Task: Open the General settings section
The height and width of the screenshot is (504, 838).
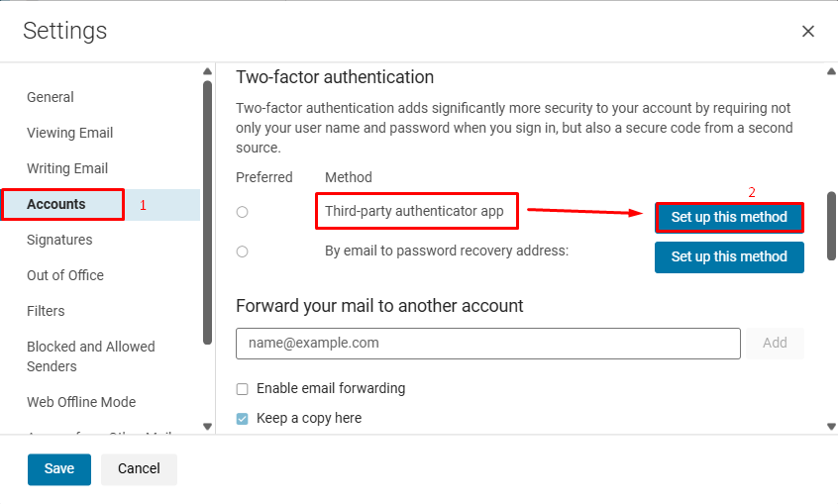Action: coord(51,97)
